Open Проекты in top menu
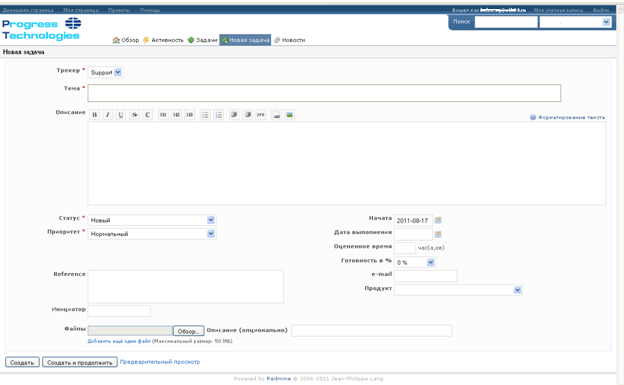624x385 pixels. [119, 10]
